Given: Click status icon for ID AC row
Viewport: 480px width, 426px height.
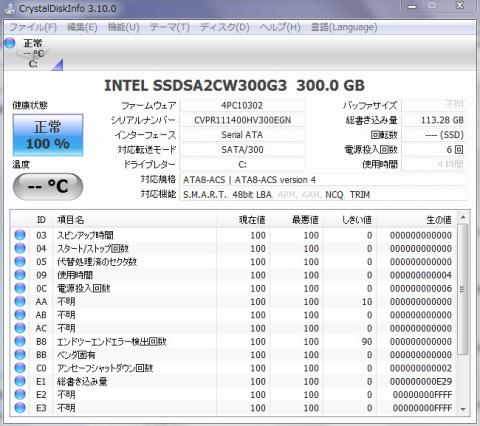Looking at the screenshot, I should pyautogui.click(x=20, y=328).
